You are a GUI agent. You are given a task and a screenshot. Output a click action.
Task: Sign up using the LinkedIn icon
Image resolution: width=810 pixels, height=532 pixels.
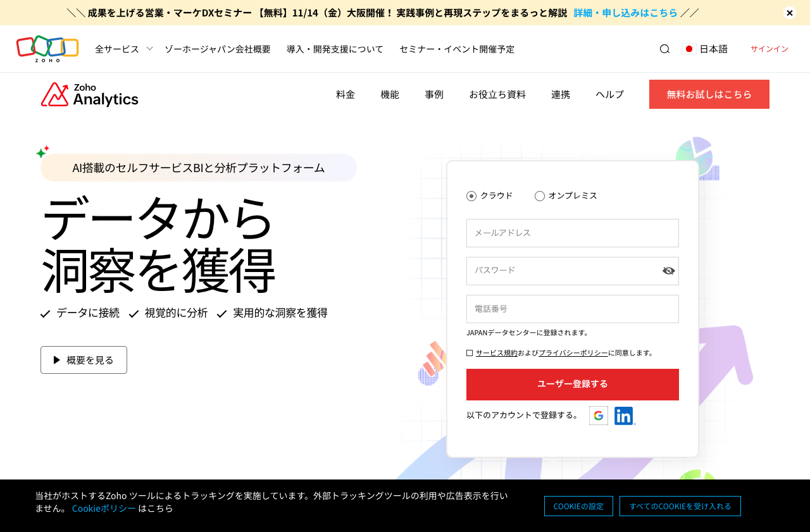point(623,416)
